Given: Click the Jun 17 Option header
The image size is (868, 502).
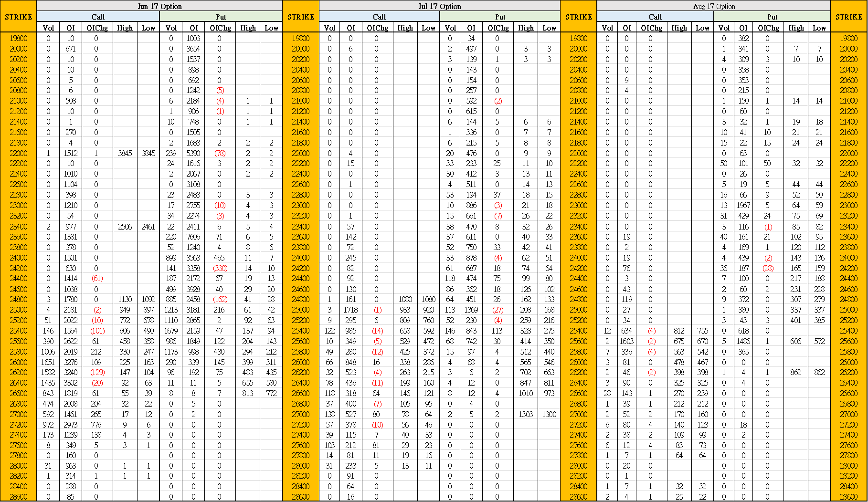Looking at the screenshot, I should 159,6.
